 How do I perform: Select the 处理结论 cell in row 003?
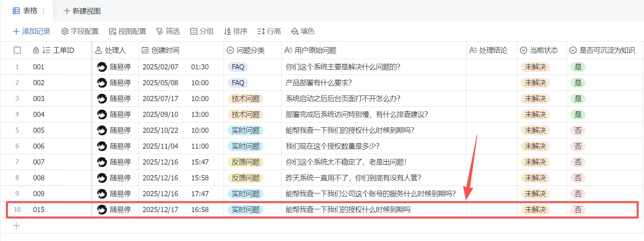491,99
